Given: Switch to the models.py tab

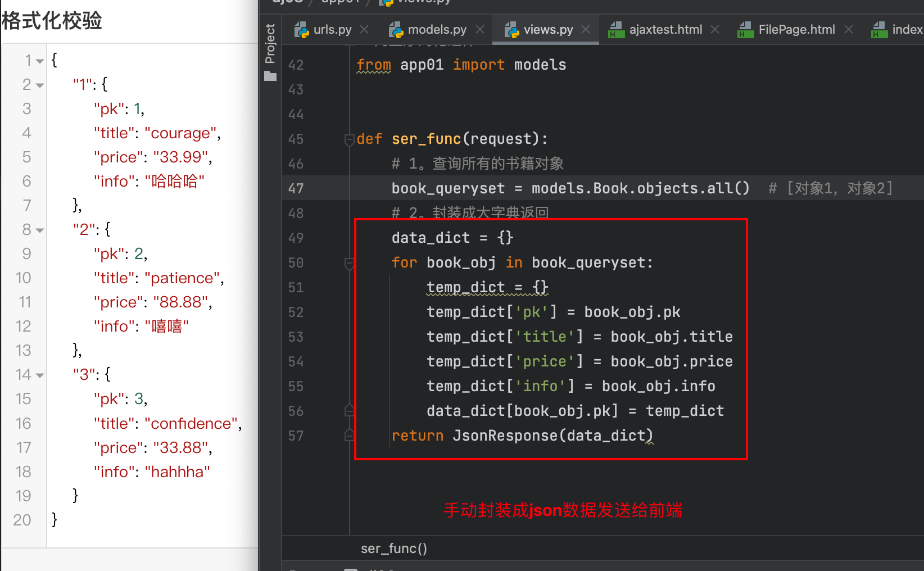Looking at the screenshot, I should click(x=437, y=29).
